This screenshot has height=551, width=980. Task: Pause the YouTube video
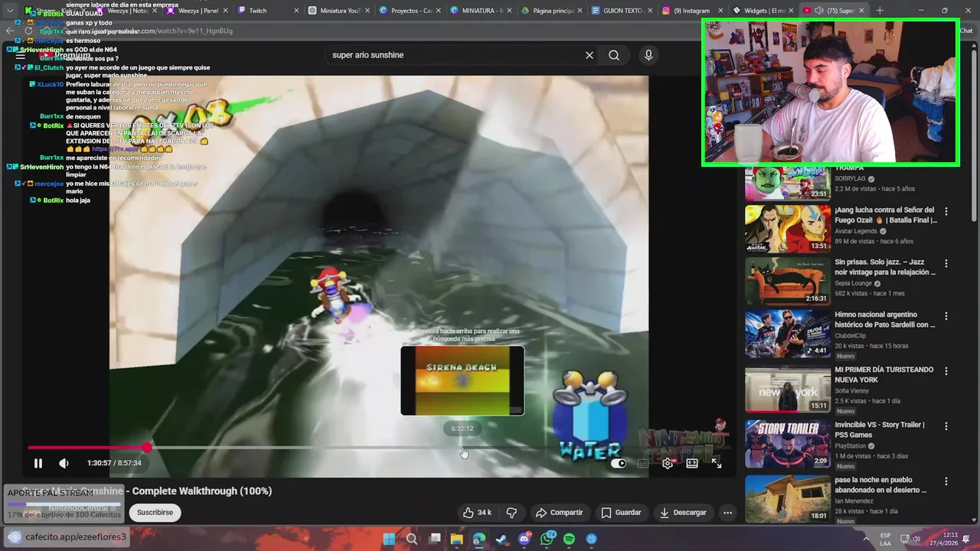click(38, 463)
